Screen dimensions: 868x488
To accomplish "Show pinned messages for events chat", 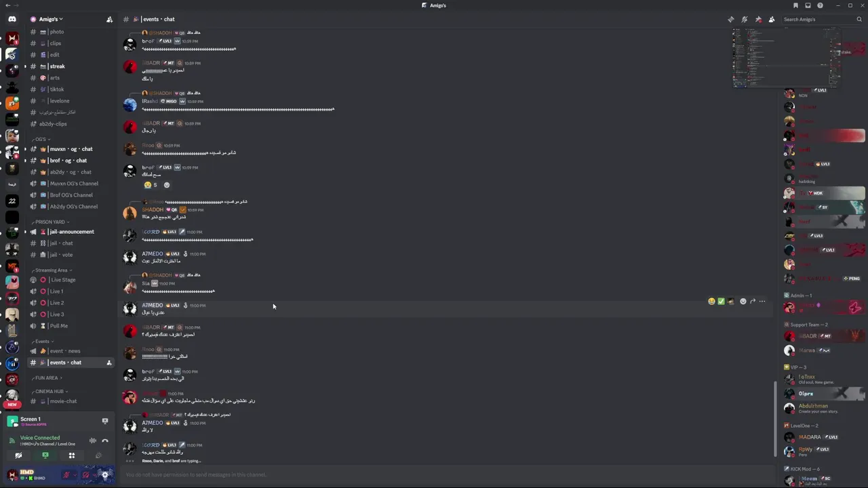I will tap(758, 19).
